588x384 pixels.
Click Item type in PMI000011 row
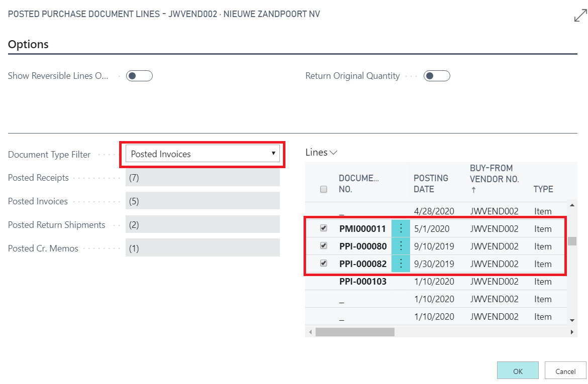pos(543,228)
